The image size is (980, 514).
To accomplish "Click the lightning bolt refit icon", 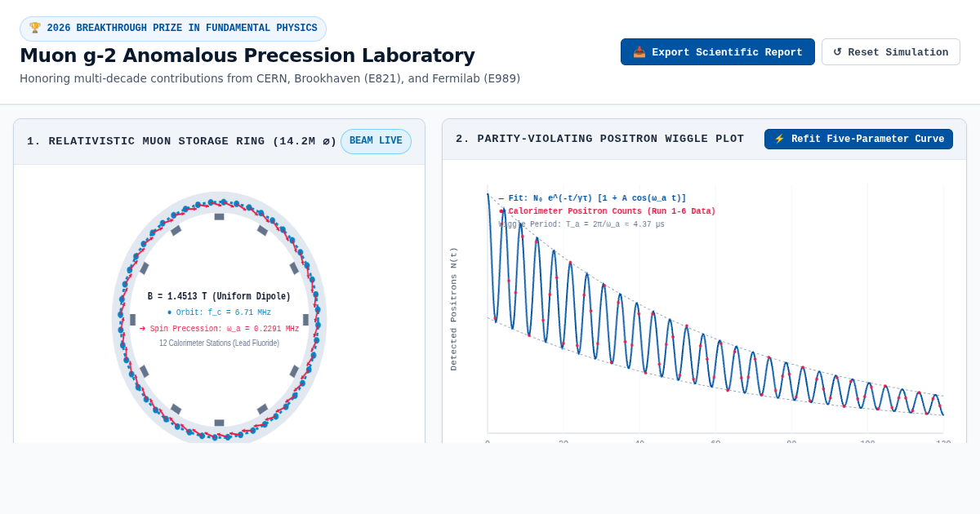I will pos(779,140).
